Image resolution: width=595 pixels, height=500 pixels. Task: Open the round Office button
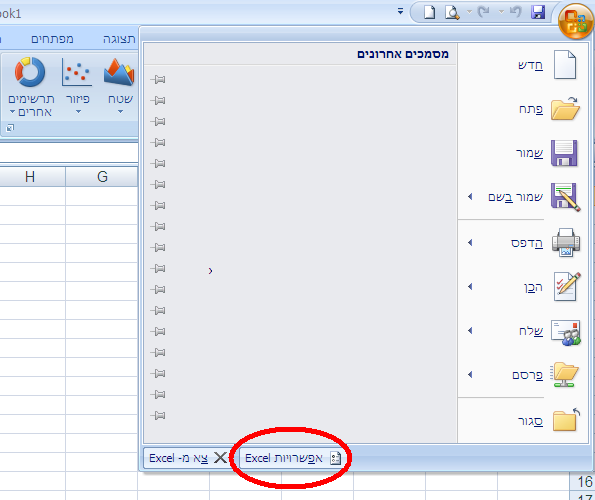575,21
